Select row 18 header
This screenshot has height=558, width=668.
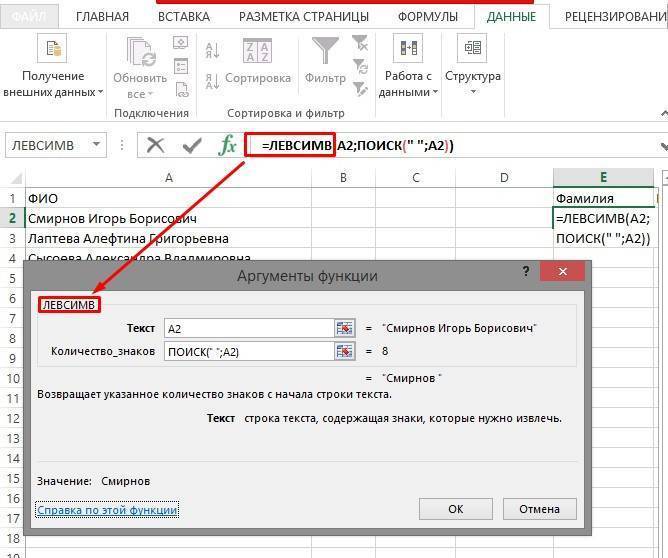pos(12,538)
